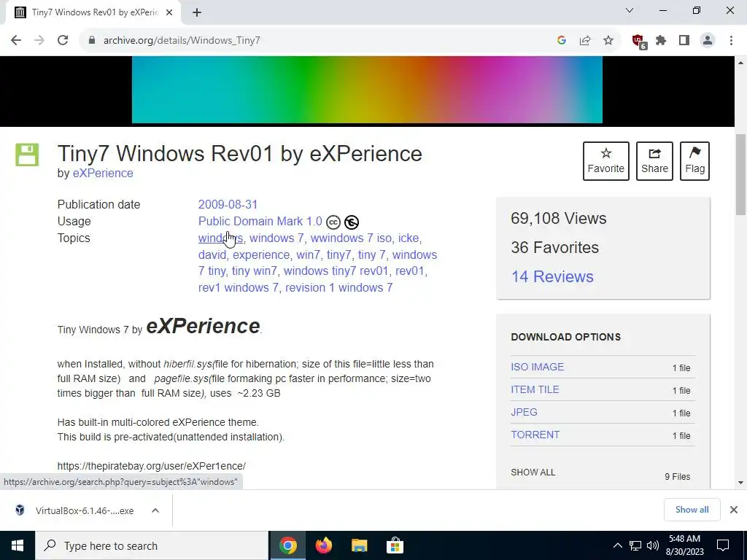This screenshot has width=747, height=560.
Task: Click the padlock site info icon
Action: click(x=92, y=41)
